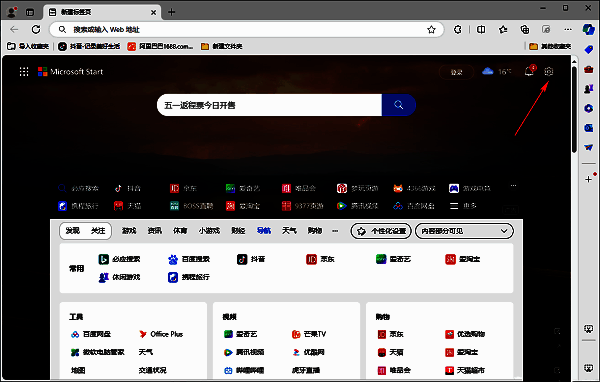Open BOSS直聘 quick link

[x=191, y=206]
